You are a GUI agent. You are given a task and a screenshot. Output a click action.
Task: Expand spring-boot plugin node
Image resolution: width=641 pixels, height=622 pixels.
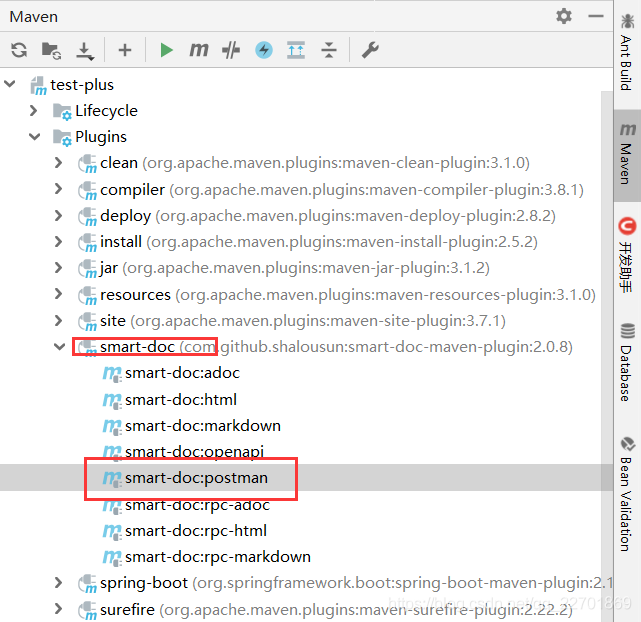pyautogui.click(x=59, y=583)
